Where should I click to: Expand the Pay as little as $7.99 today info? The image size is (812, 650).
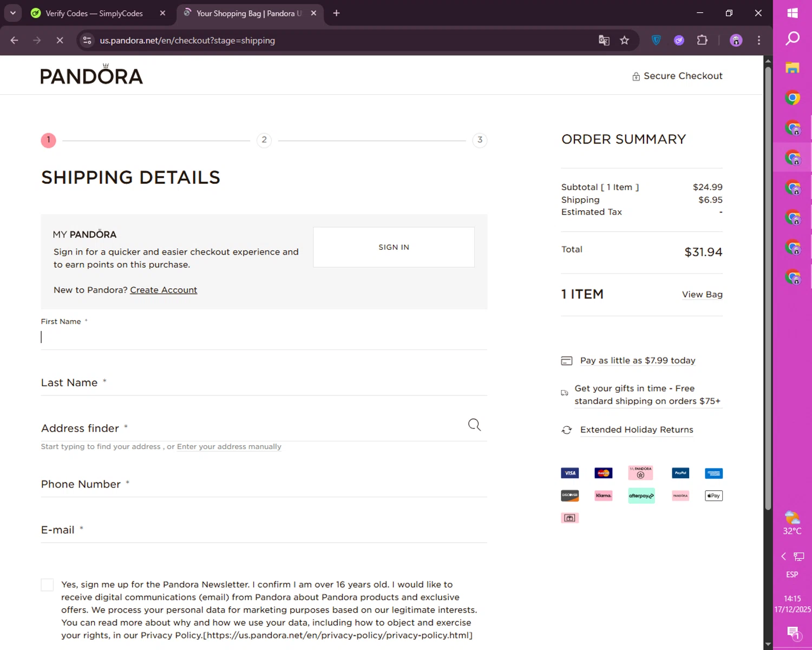click(637, 361)
